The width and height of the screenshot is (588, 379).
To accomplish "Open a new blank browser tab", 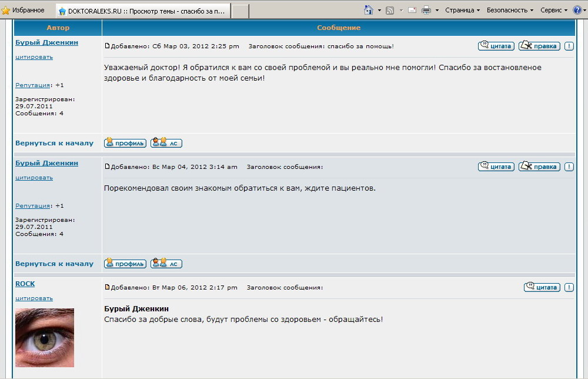I will 240,11.
